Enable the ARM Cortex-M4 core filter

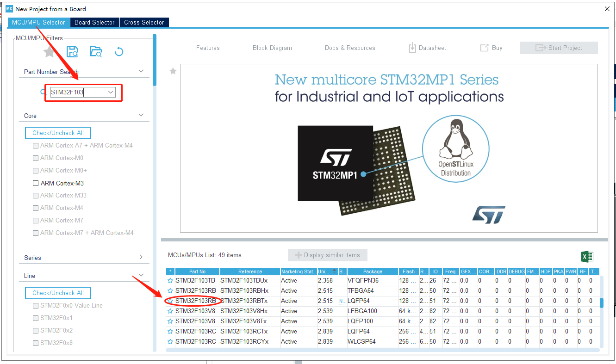point(36,208)
